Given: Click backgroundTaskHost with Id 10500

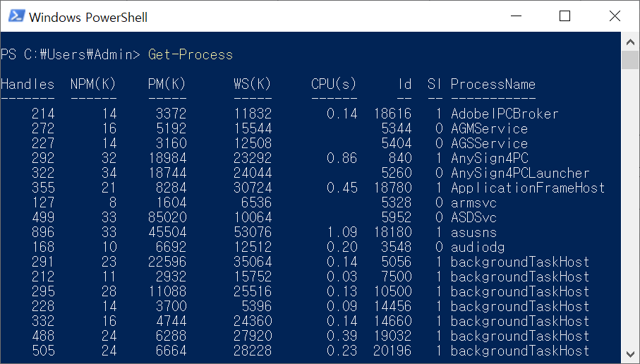Looking at the screenshot, I should click(x=520, y=292).
